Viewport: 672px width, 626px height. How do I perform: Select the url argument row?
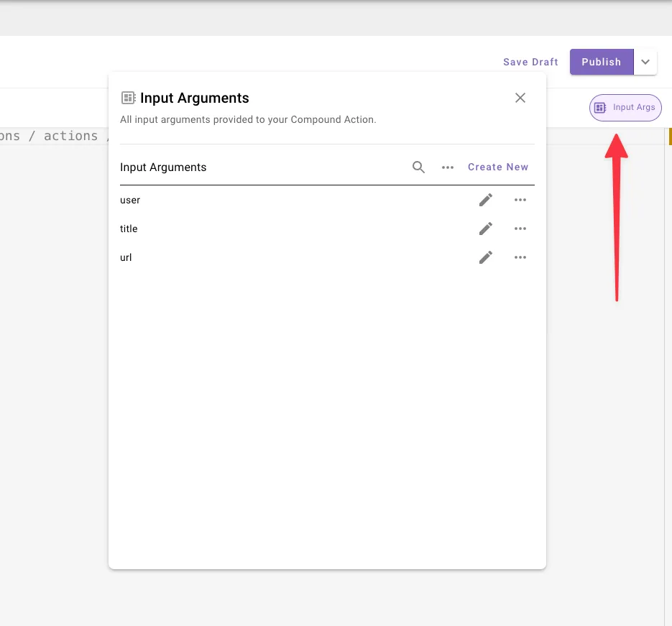(x=327, y=257)
